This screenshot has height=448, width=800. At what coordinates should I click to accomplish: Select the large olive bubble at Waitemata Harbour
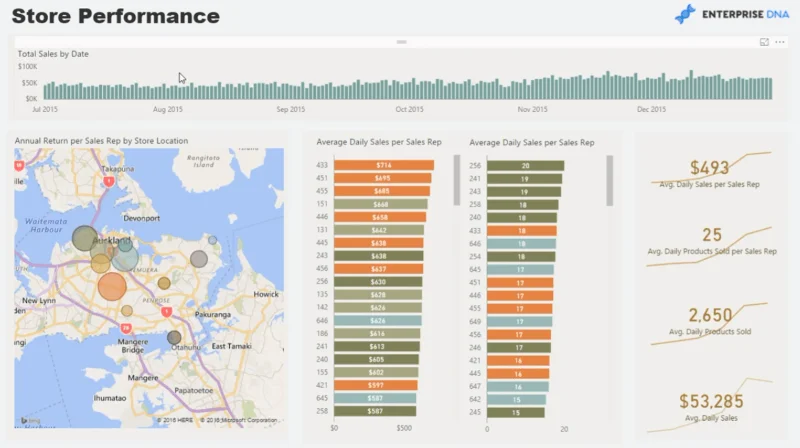pos(85,238)
